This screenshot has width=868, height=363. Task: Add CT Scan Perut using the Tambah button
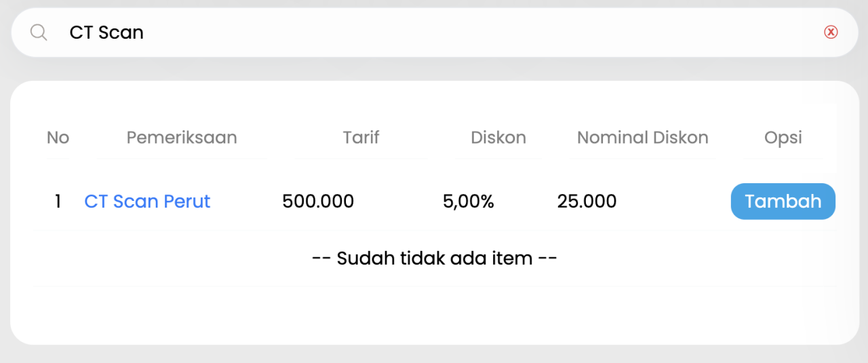pos(783,202)
